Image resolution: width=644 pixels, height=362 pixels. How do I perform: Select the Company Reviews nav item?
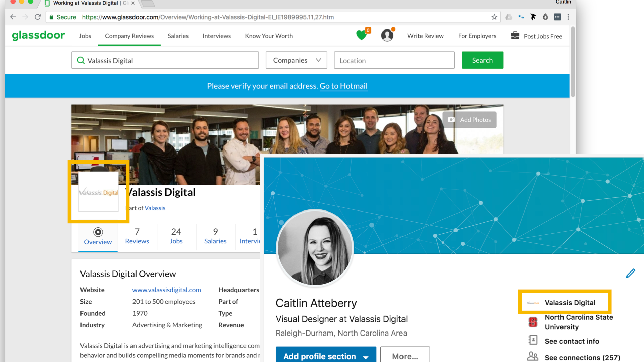129,36
